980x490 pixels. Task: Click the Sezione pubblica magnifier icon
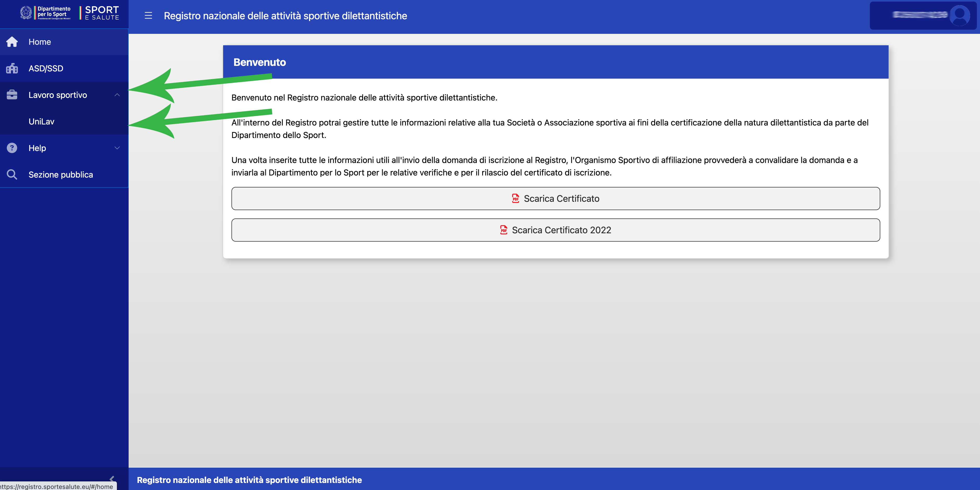pos(12,175)
